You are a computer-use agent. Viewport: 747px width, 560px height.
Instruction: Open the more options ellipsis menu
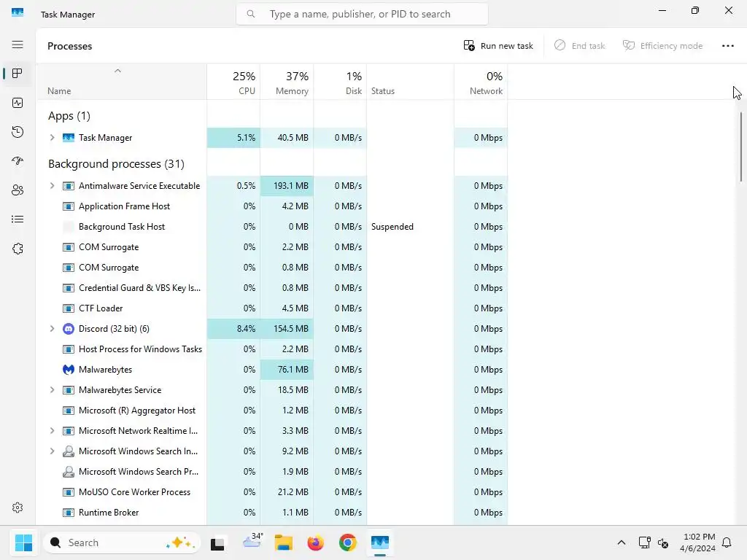pyautogui.click(x=727, y=46)
